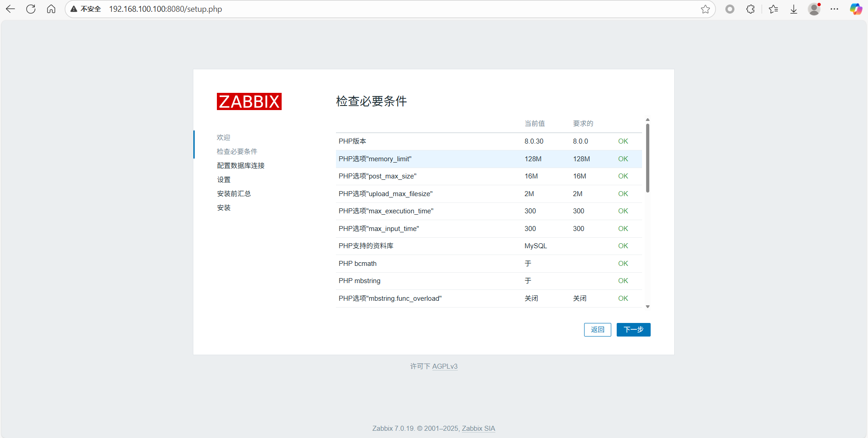Click the PHP版本 row label

[x=352, y=141]
